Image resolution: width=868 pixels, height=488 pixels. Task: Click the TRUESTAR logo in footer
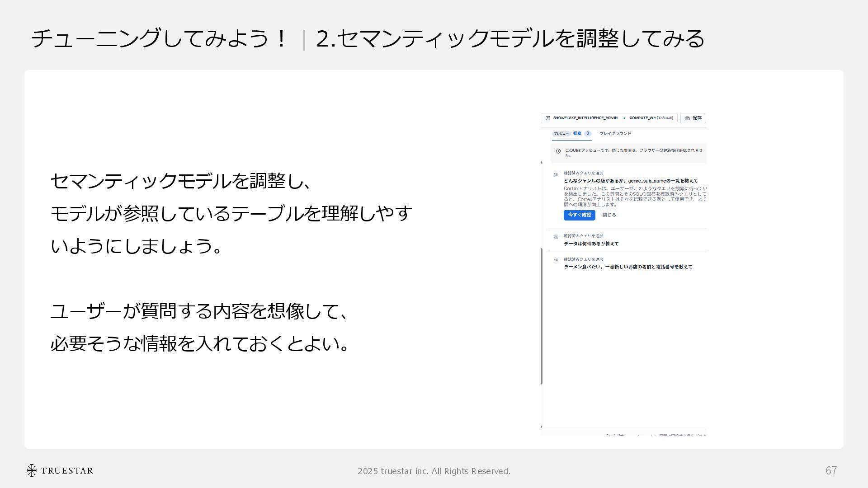point(60,470)
